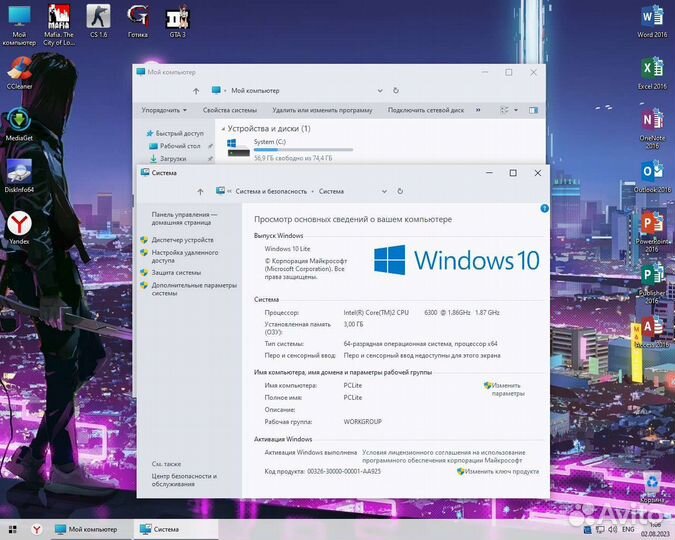Click the ENG language indicator in tray

628,529
